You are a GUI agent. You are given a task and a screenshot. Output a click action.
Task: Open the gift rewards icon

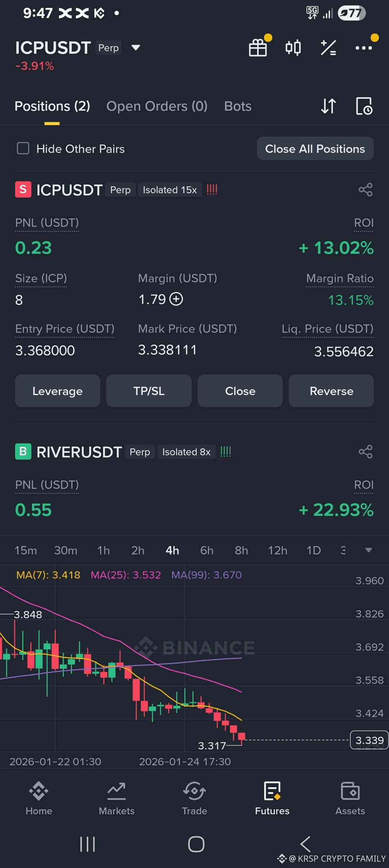[258, 47]
